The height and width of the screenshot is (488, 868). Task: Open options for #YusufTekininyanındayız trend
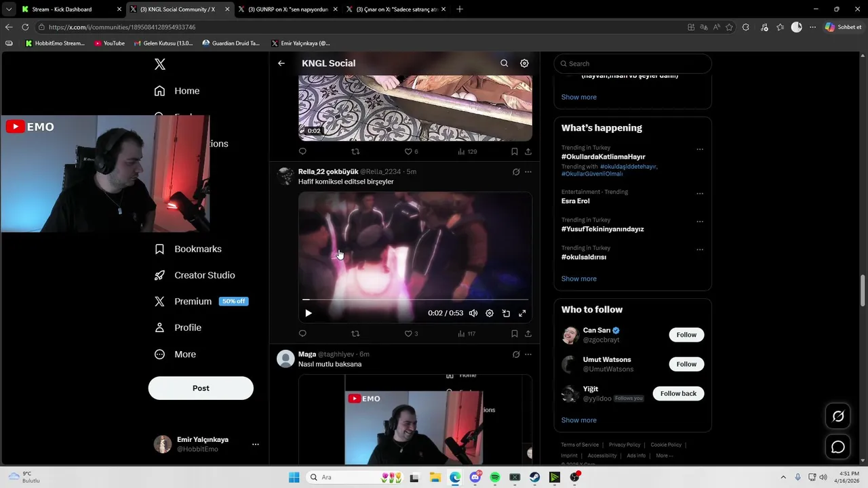(x=700, y=222)
